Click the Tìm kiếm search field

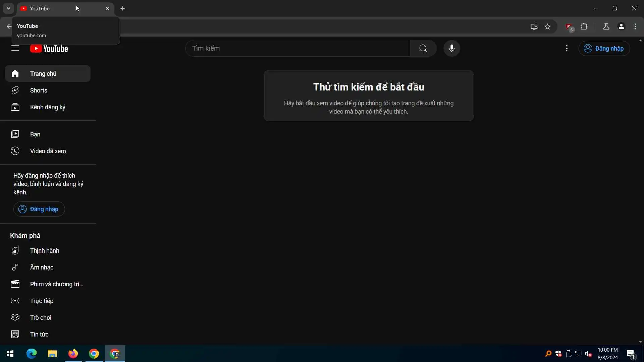(x=297, y=48)
